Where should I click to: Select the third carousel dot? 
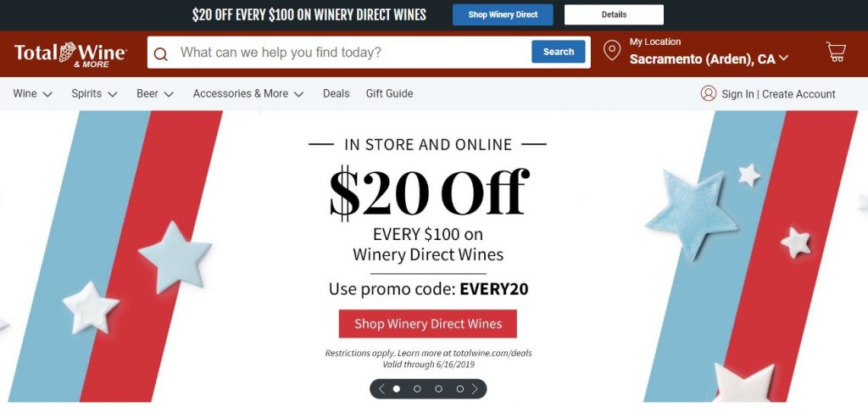tap(438, 389)
